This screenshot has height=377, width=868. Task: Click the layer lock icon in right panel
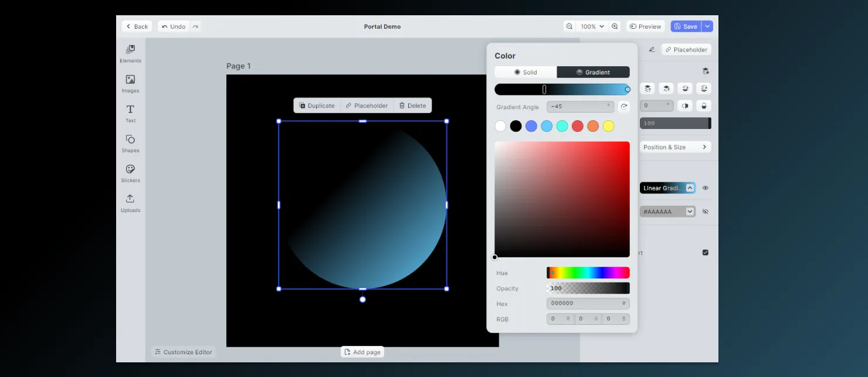click(x=706, y=71)
